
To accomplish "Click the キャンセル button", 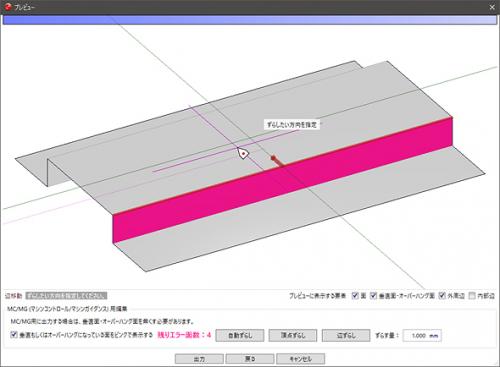I will [301, 359].
